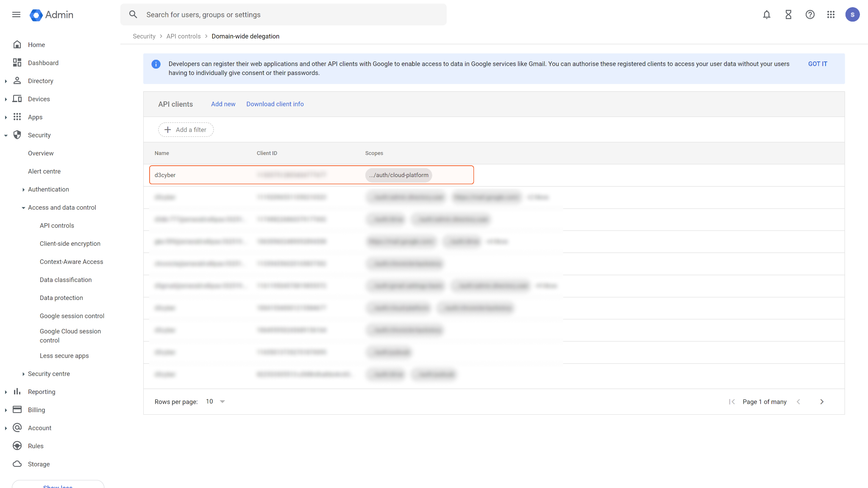The image size is (868, 488).
Task: Open the main hamburger menu
Action: point(16,15)
